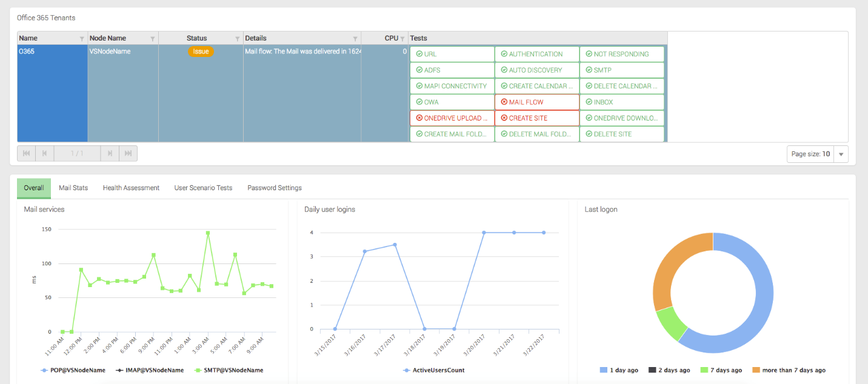Viewport: 868px width, 384px height.
Task: Click the OWA test tile
Action: tap(452, 102)
